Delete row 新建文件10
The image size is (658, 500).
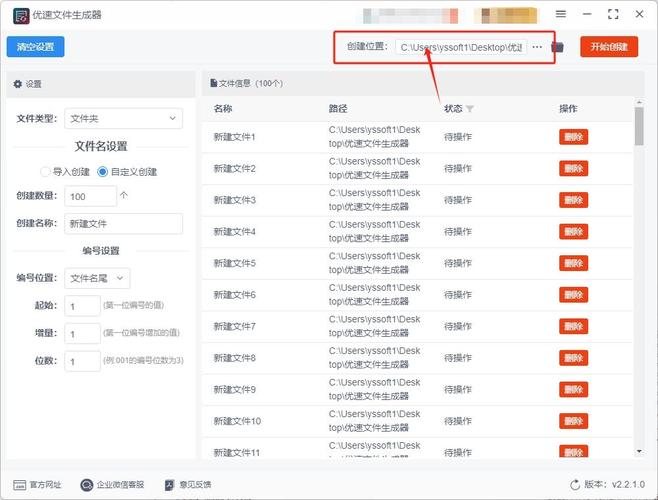click(573, 421)
